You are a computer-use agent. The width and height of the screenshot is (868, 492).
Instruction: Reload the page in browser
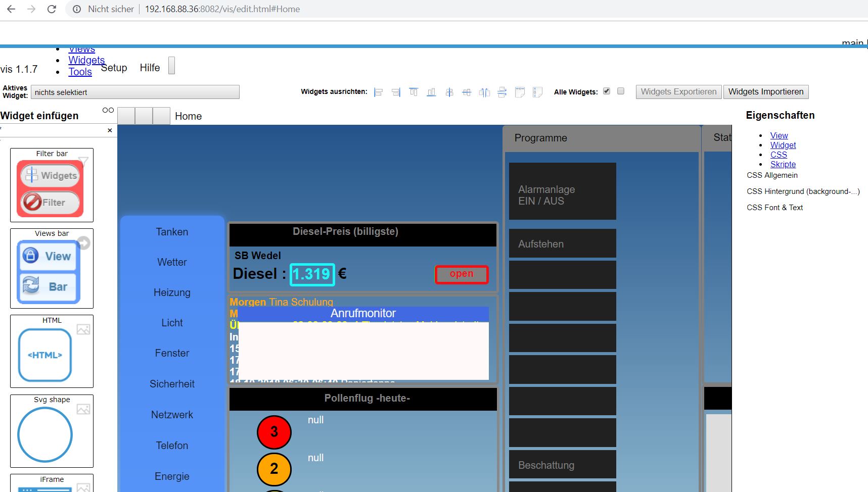(x=52, y=9)
